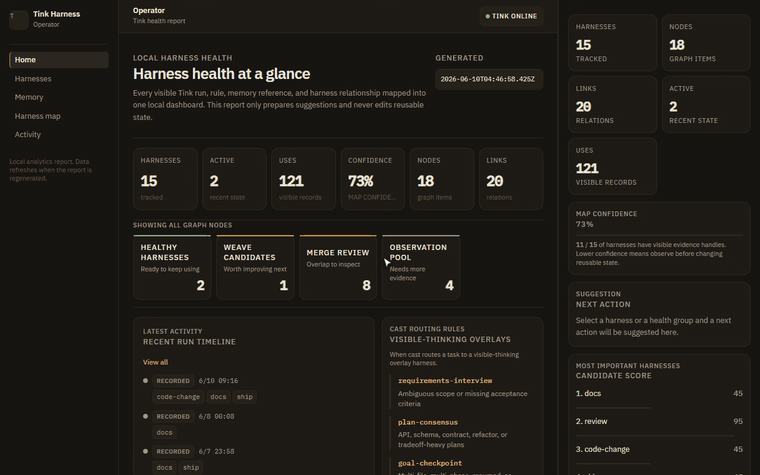Click the Harnesses 15 tracked stat card
760x475 pixels.
coord(165,179)
